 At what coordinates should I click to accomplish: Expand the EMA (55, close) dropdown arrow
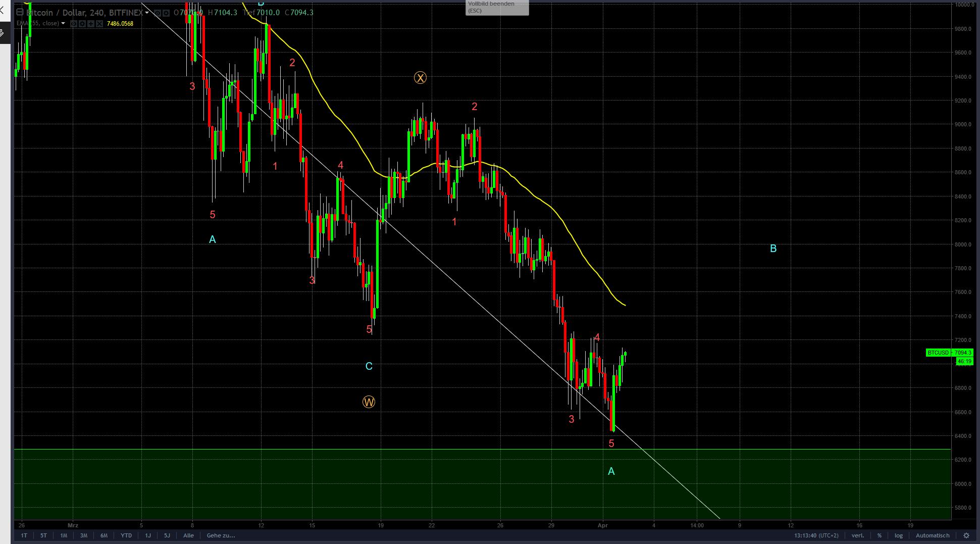click(63, 23)
